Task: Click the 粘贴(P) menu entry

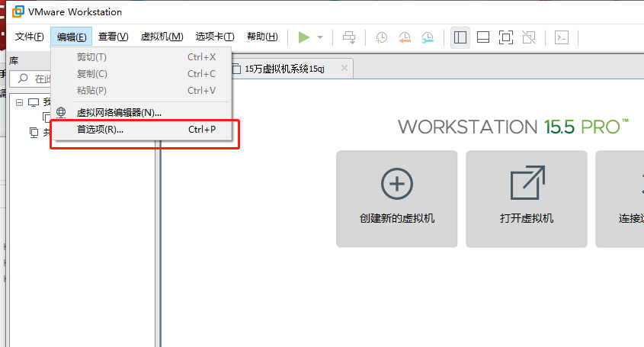Action: 142,91
